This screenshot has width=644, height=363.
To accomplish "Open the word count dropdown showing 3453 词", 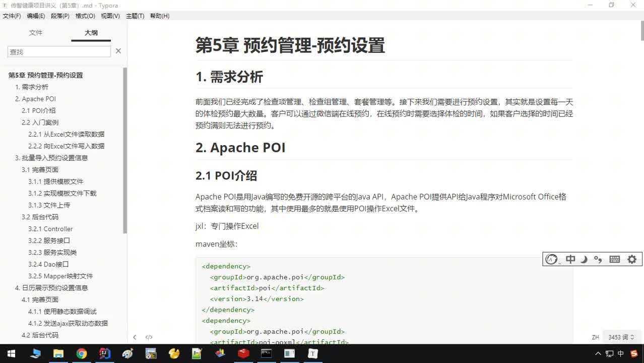I will click(x=621, y=337).
